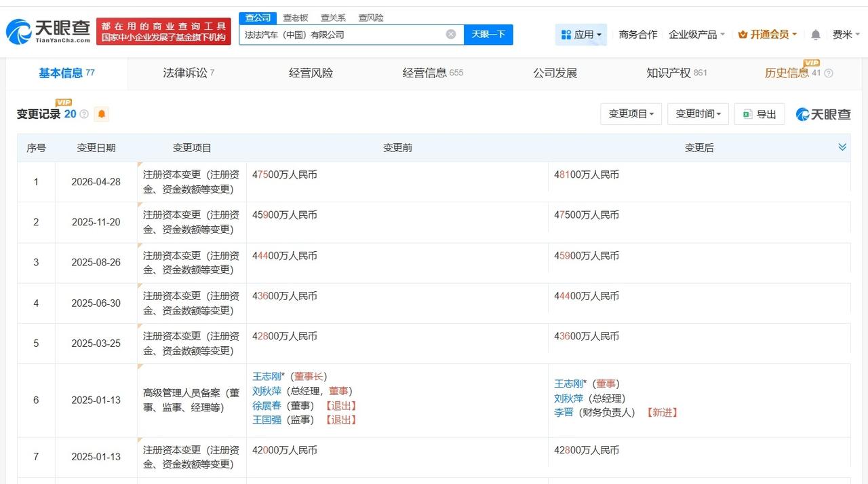868x484 pixels.
Task: Select the date cell 2025-03-25
Action: [x=96, y=343]
